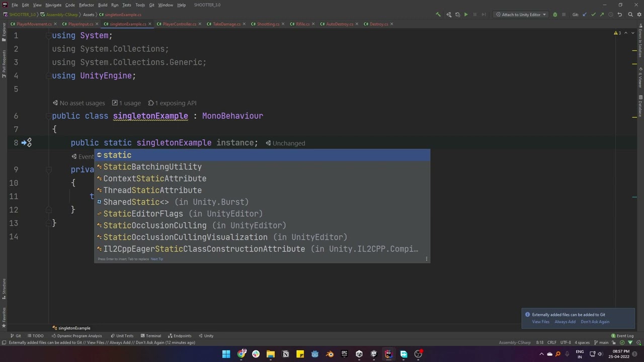Switch to the PlayerController.cs tab
Screen dimensions: 644x362
tap(179, 24)
